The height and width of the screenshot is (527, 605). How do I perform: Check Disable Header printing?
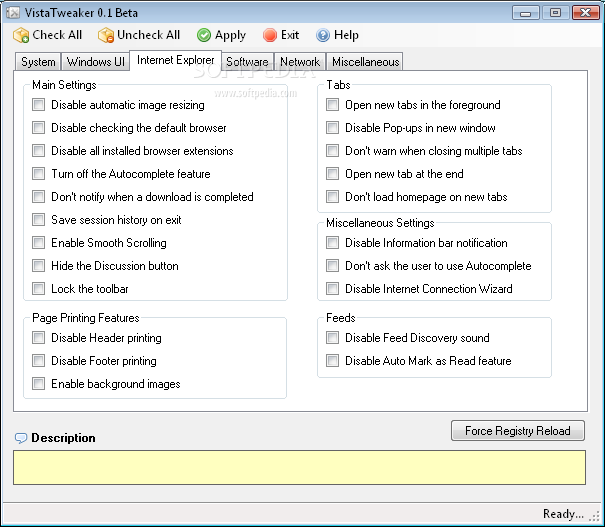click(x=38, y=338)
